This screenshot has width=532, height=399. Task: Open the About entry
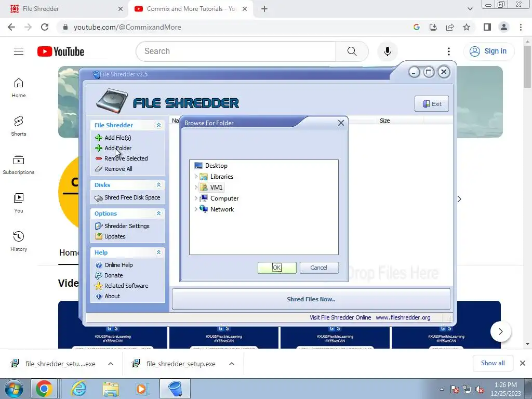pyautogui.click(x=108, y=296)
